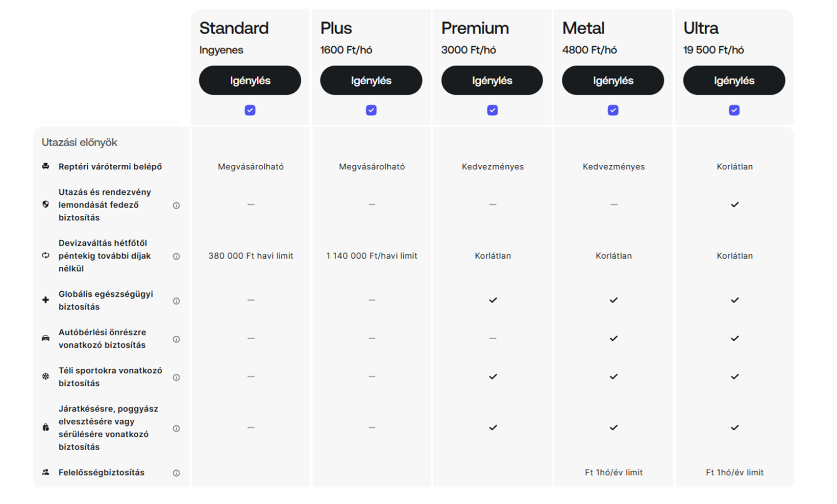This screenshot has height=504, width=837.
Task: Open info icon for Felelősségbiztosítás
Action: (x=177, y=473)
